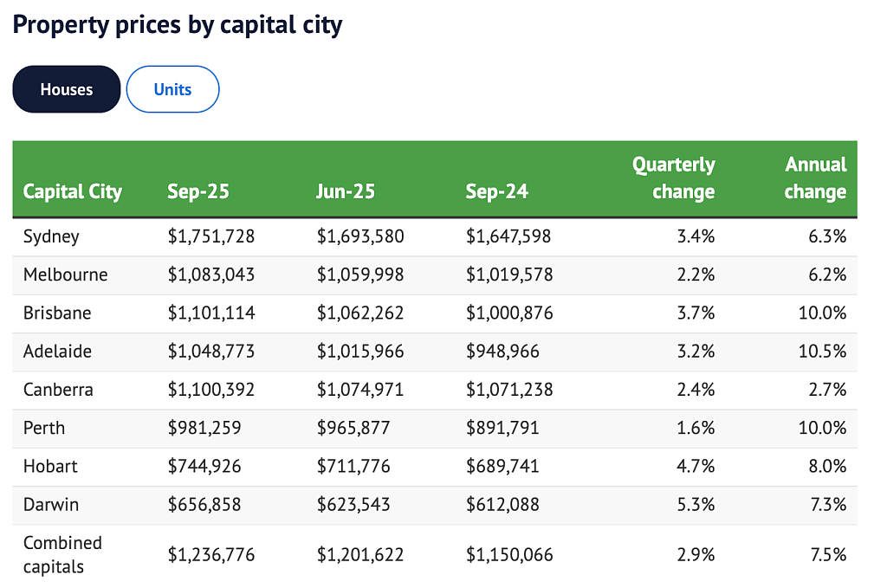The width and height of the screenshot is (887, 588).
Task: Select the Darwin row label
Action: pyautogui.click(x=51, y=505)
